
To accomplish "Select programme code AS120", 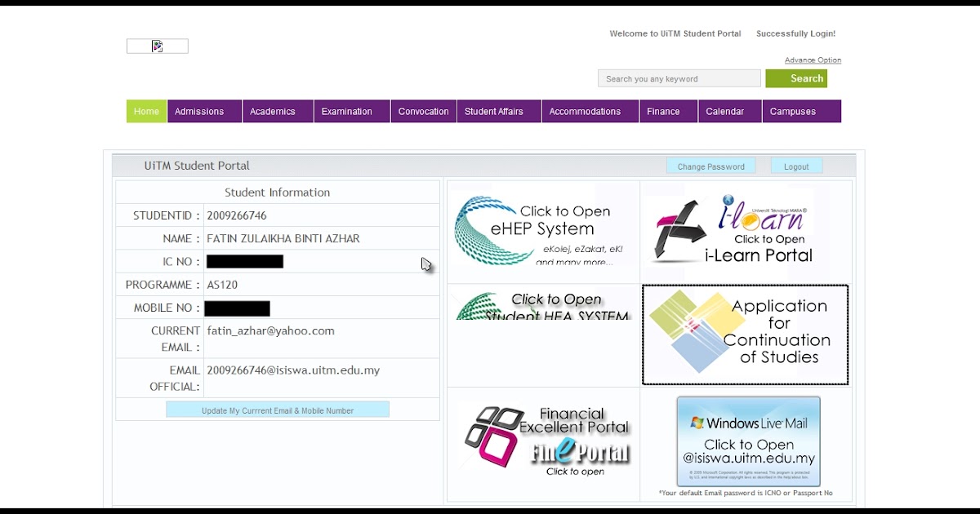I will click(222, 285).
